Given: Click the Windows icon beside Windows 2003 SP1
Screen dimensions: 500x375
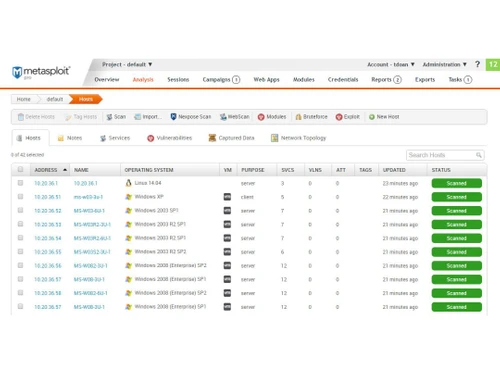Looking at the screenshot, I should pos(128,211).
